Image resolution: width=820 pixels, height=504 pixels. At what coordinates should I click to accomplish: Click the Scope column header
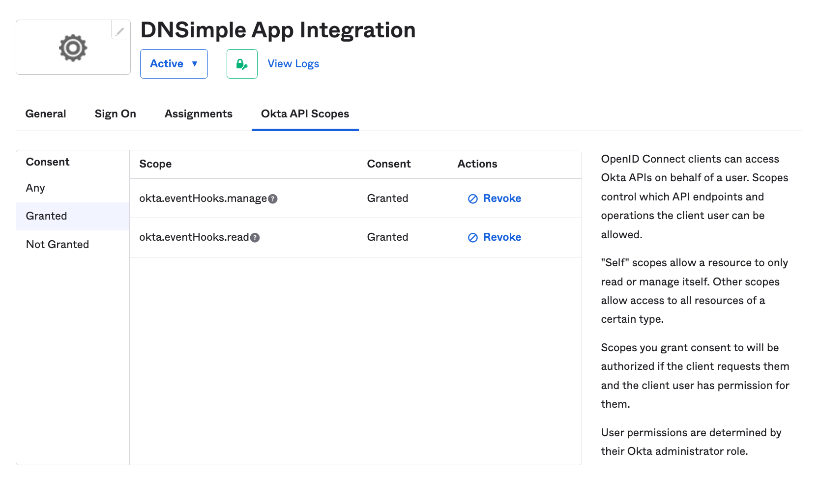(x=155, y=164)
